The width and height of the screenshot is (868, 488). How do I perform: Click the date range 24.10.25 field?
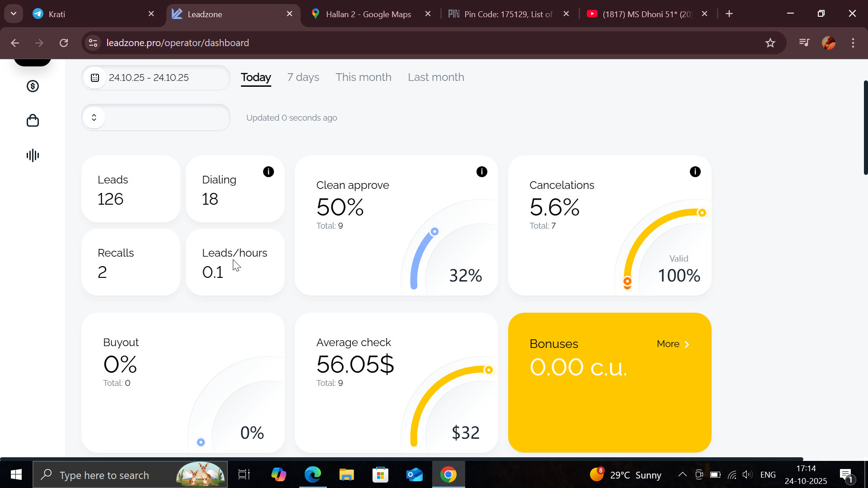(x=149, y=78)
